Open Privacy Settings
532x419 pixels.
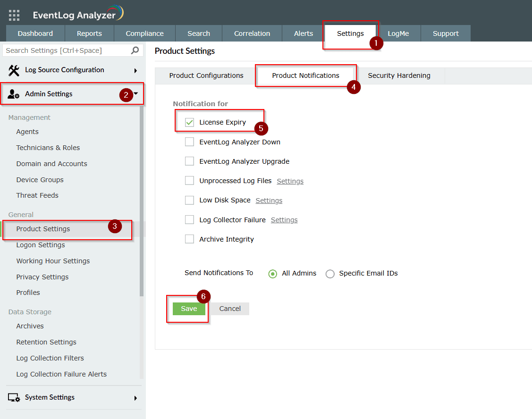[x=42, y=277]
